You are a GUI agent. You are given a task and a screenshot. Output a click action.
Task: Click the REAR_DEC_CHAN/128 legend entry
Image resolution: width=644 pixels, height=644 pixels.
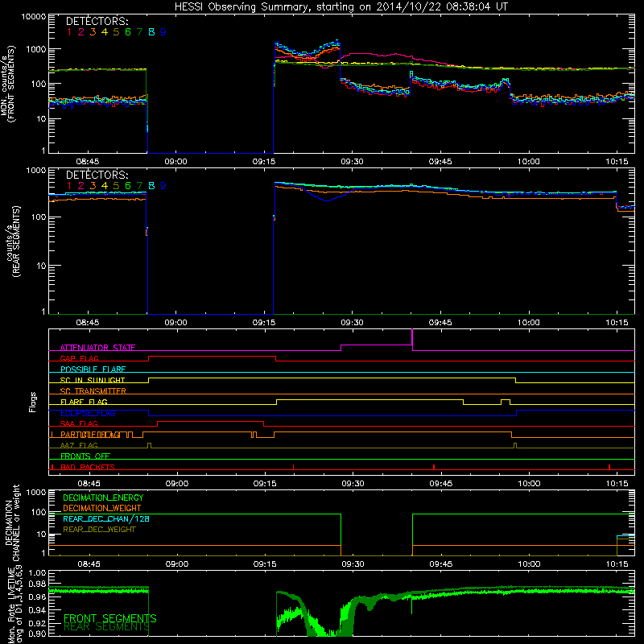click(106, 518)
